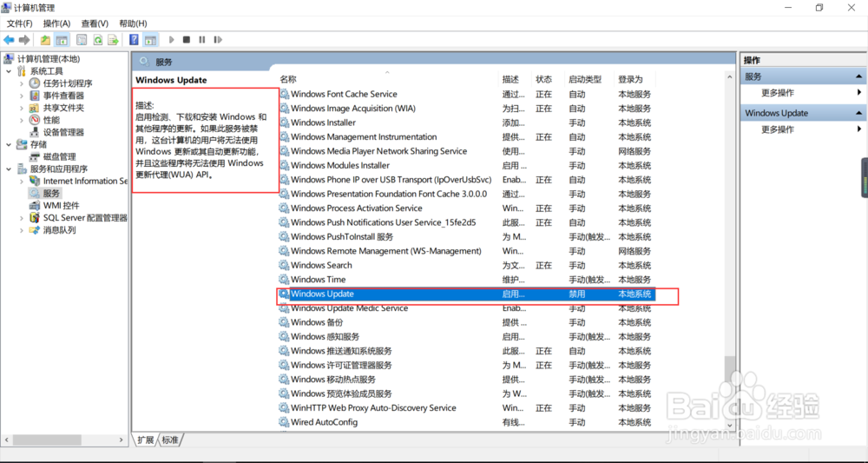Collapse the Windows Update actions section arrow
This screenshot has width=868, height=463.
tap(859, 113)
